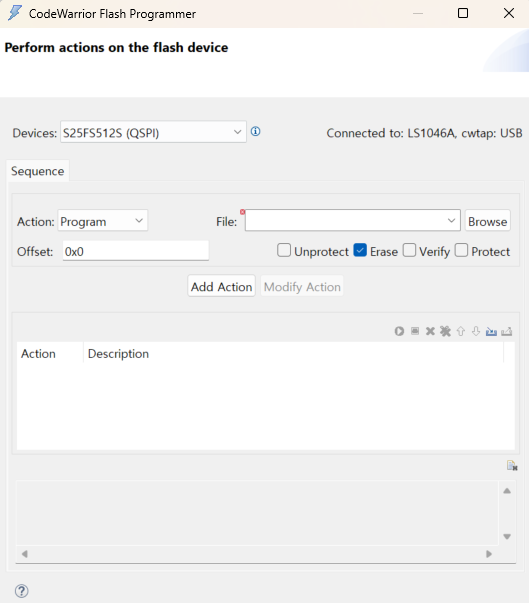Click the Modify Action button
529x603 pixels.
tap(302, 287)
